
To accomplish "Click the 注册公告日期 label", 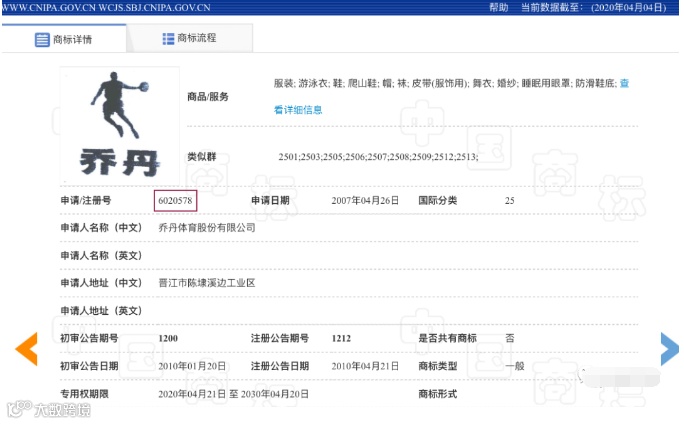I will (x=280, y=366).
